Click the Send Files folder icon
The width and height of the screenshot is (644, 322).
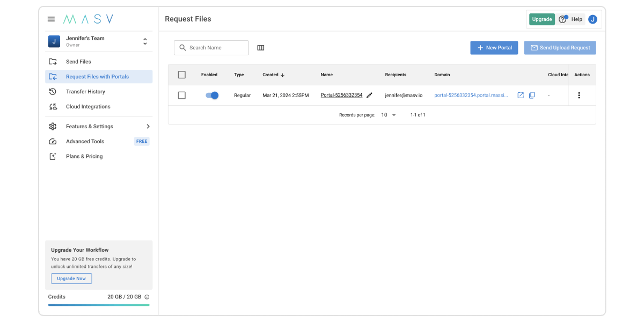[53, 62]
